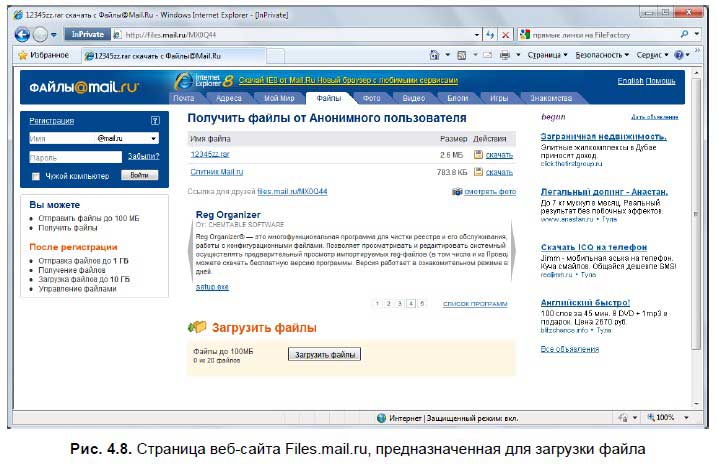Click the save icon in the 12345zz.rar row

click(x=478, y=155)
